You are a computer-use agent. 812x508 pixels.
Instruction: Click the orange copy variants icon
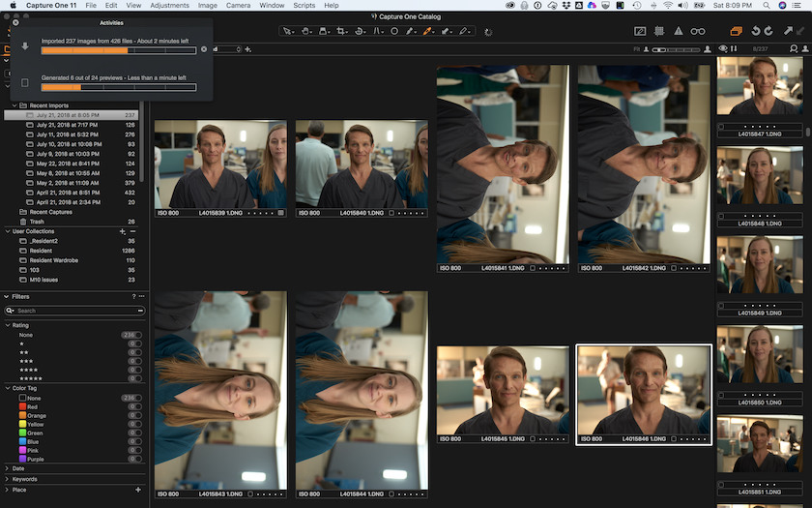pyautogui.click(x=737, y=31)
